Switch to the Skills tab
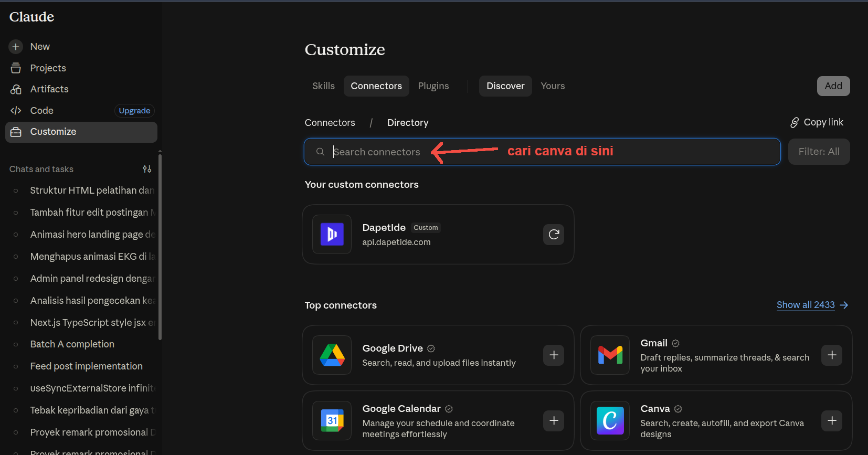Viewport: 868px width, 455px height. tap(323, 86)
